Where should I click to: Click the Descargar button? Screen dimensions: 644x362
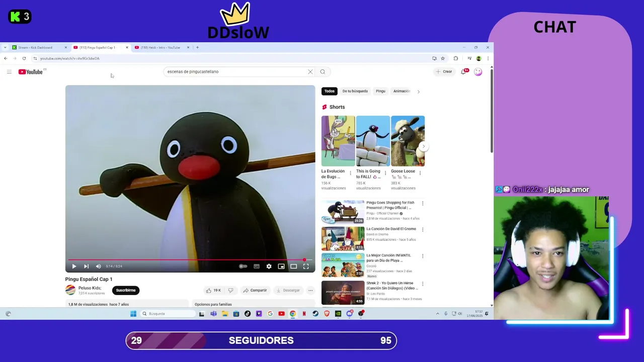pos(288,290)
